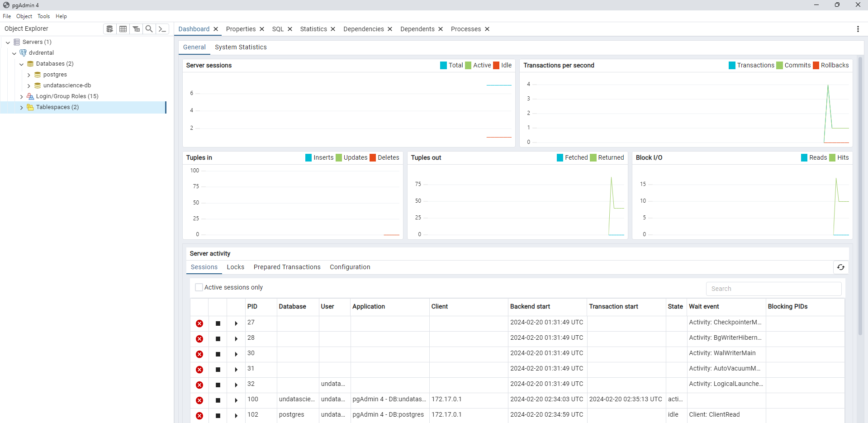Collapse the Servers tree node
This screenshot has width=868, height=423.
coord(8,42)
